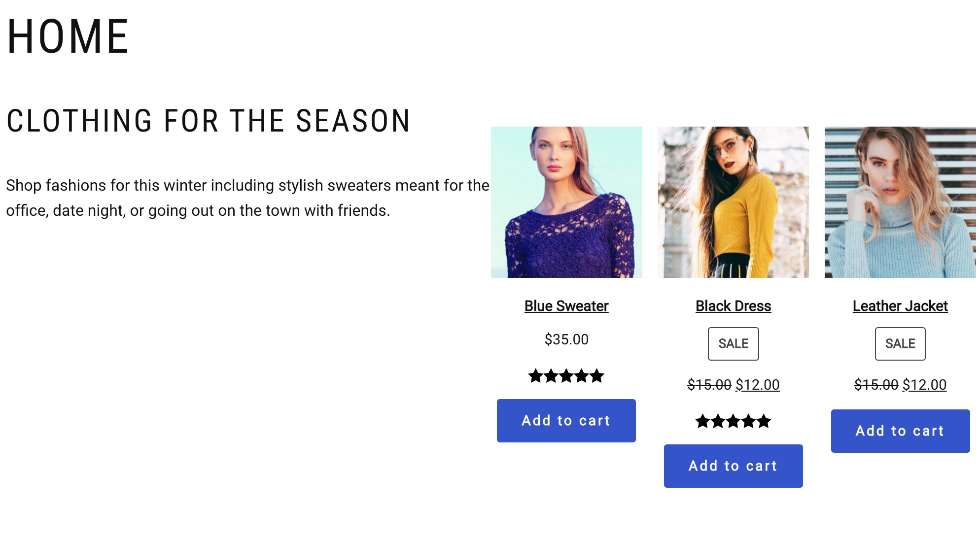
Task: Follow the Blue Sweater title link
Action: click(x=566, y=306)
